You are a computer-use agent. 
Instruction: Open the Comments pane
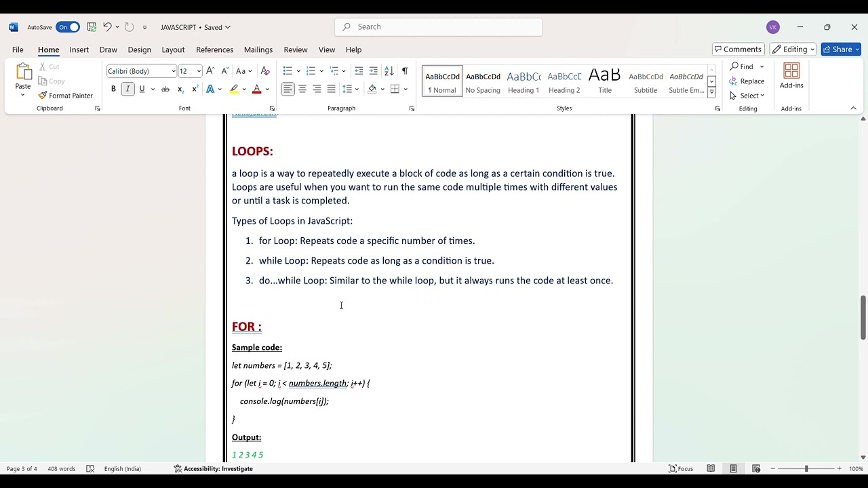738,49
